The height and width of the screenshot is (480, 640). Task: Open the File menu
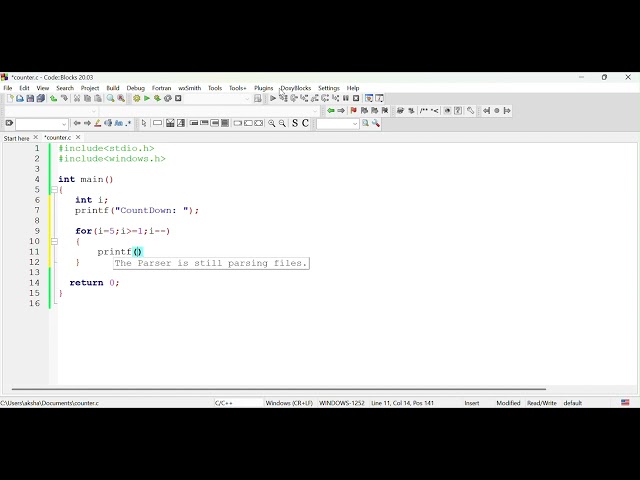pyautogui.click(x=8, y=88)
